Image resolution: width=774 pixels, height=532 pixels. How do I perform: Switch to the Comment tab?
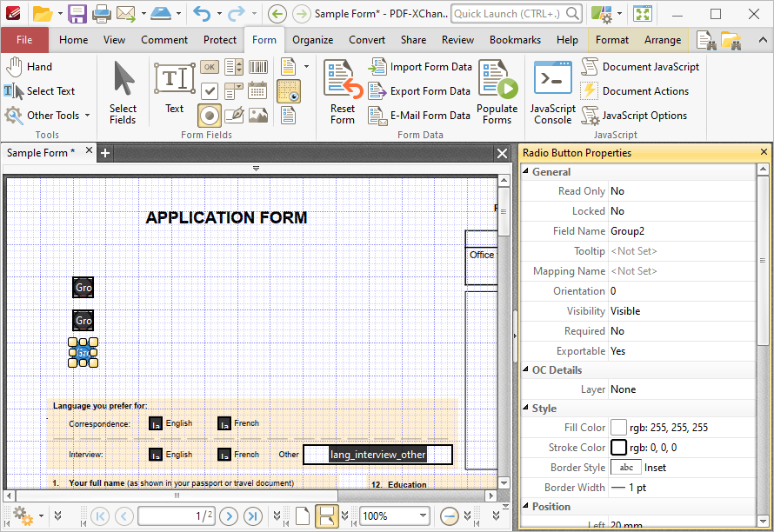click(164, 40)
